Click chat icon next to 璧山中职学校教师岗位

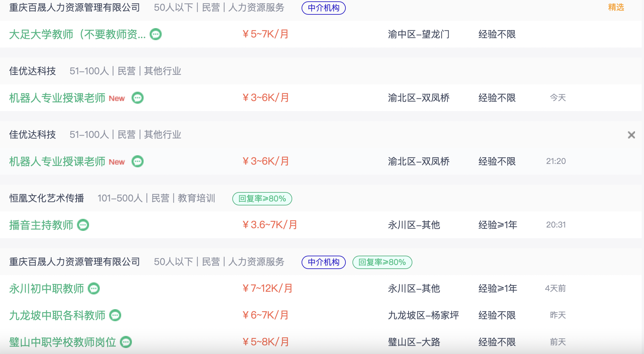coord(126,342)
